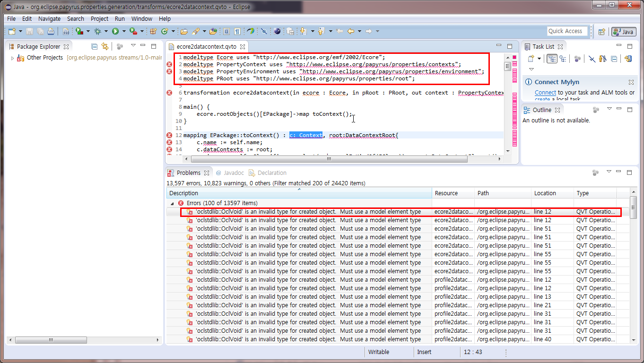Viewport: 644px width, 363px height.
Task: Click the New Java Package icon
Action: coord(153,31)
